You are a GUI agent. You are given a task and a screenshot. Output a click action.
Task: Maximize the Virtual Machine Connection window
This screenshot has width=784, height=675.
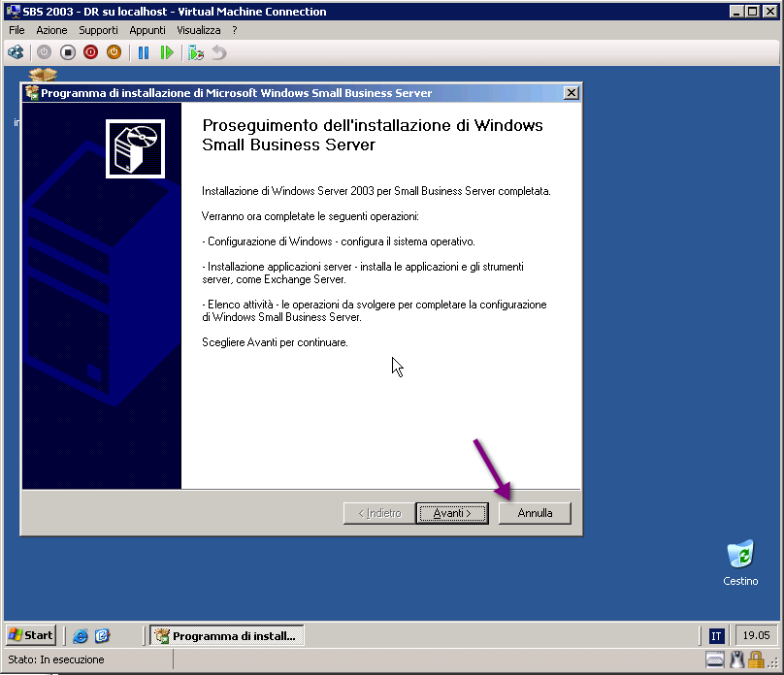pyautogui.click(x=753, y=11)
